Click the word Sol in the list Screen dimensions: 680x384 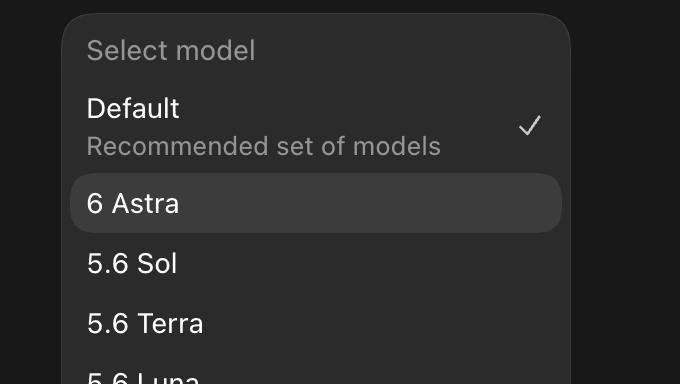point(157,263)
